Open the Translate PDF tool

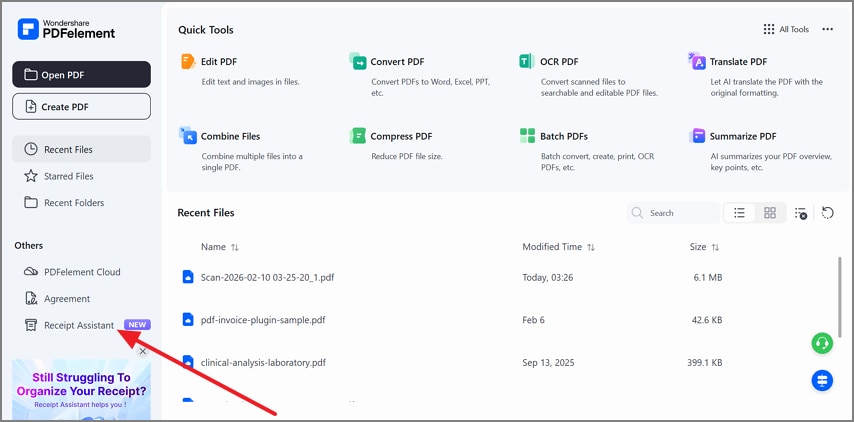point(737,62)
